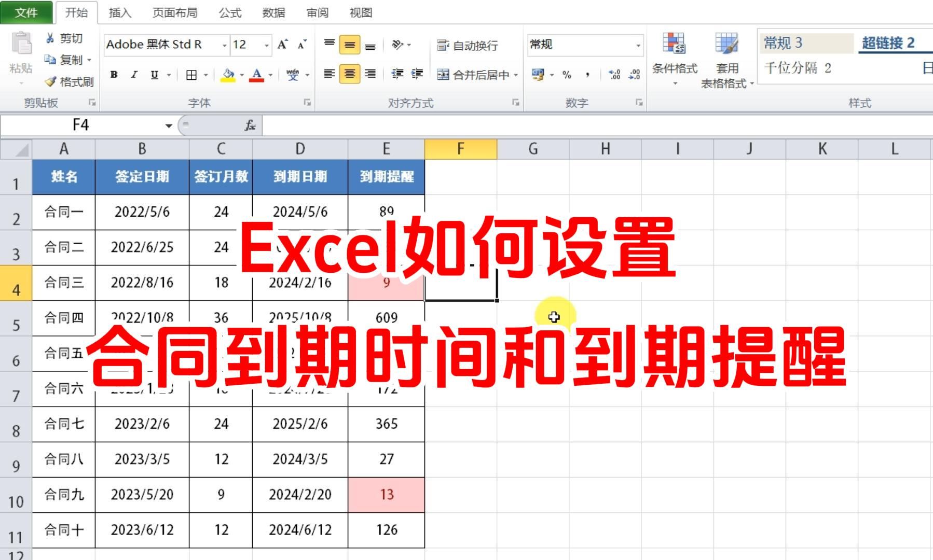Click the decrease indent icon
933x560 pixels.
pos(397,74)
